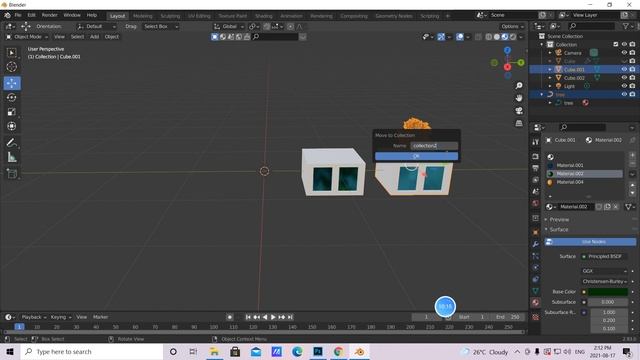This screenshot has width=640, height=360.
Task: Switch perspective/orthographic grid icon
Action: (x=519, y=123)
